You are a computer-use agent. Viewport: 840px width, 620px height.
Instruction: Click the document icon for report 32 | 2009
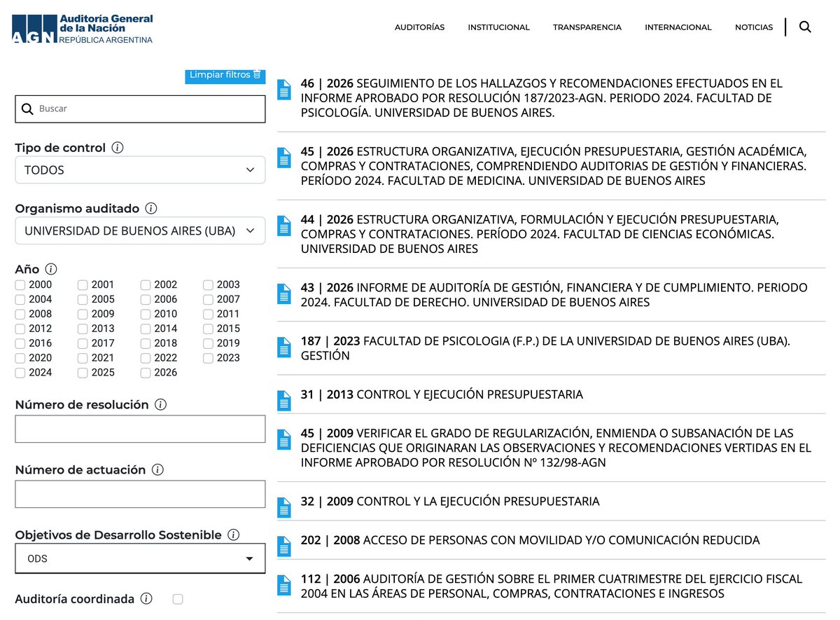click(284, 507)
